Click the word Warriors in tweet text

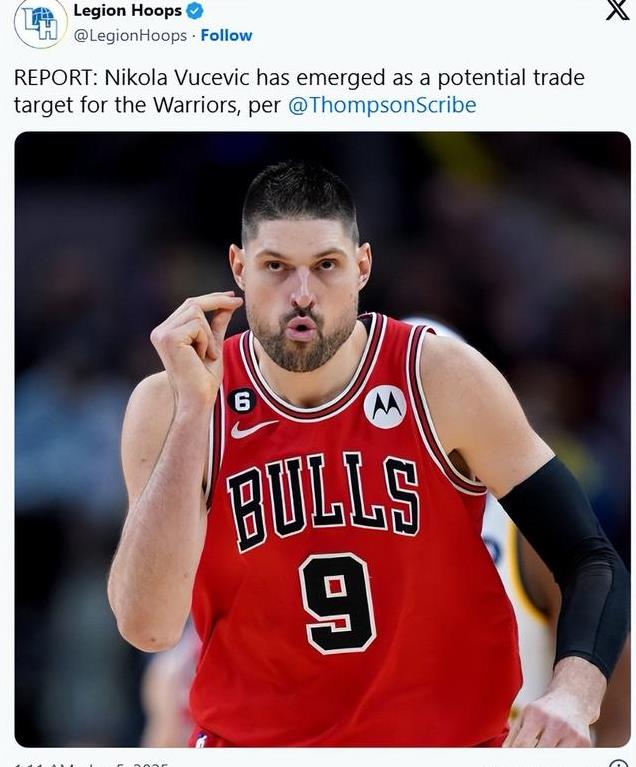click(196, 105)
